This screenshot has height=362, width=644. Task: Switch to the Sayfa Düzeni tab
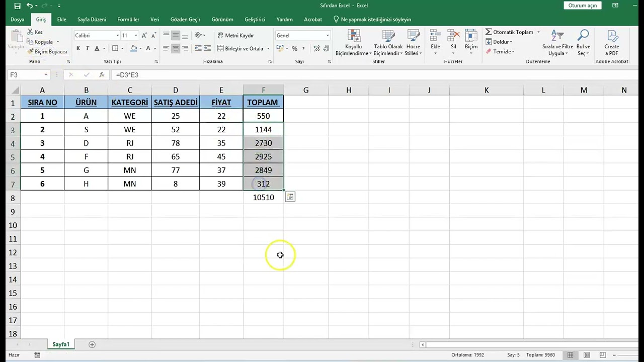click(92, 19)
